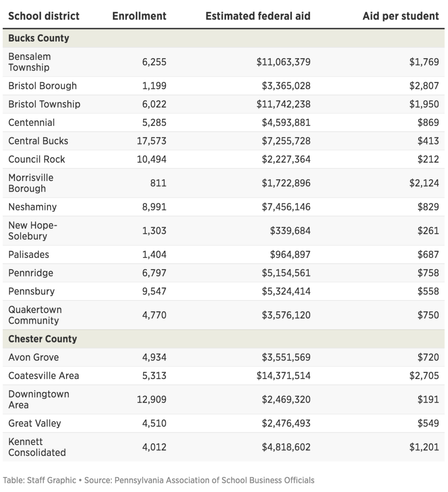Select the Quakertown Community district name
This screenshot has height=492, width=448.
click(x=35, y=315)
